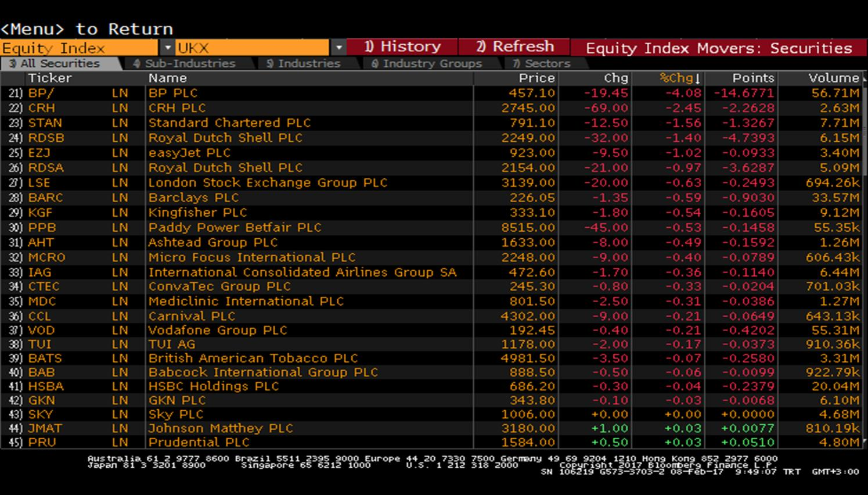Click the Refresh button

514,47
